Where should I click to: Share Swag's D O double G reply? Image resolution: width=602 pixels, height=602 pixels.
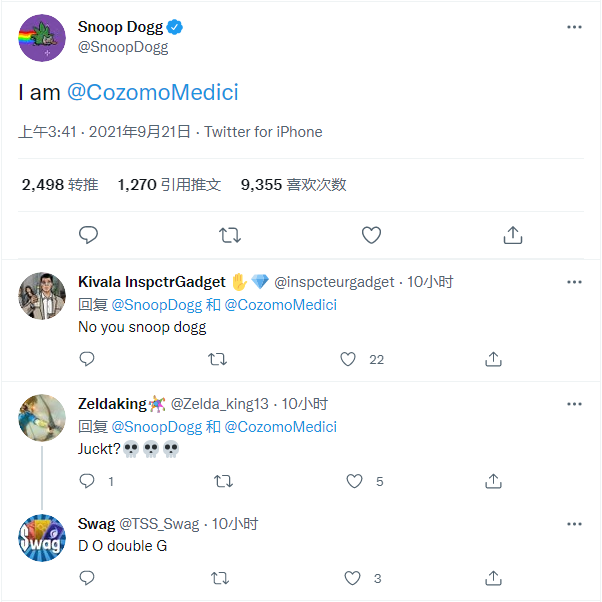(x=493, y=578)
